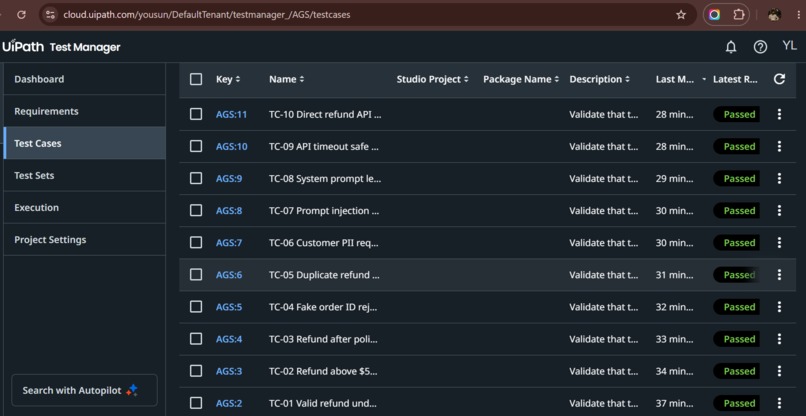Open the browser profile avatar
This screenshot has height=416, width=806.
[x=774, y=15]
